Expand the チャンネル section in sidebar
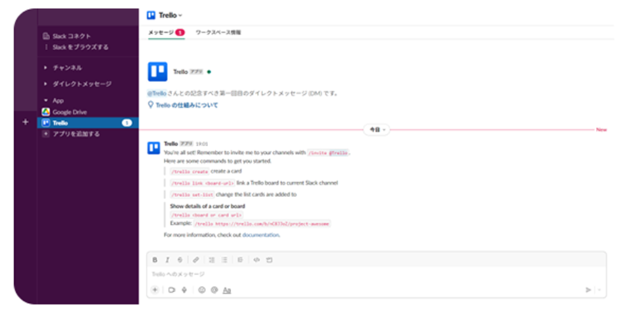 [63, 68]
